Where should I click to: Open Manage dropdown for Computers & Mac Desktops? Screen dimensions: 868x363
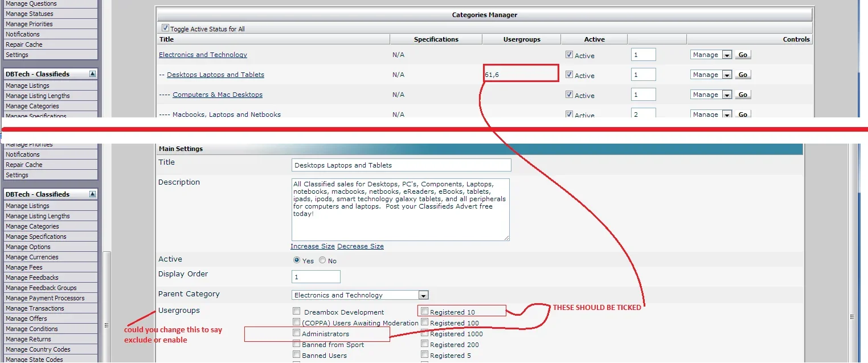[711, 95]
